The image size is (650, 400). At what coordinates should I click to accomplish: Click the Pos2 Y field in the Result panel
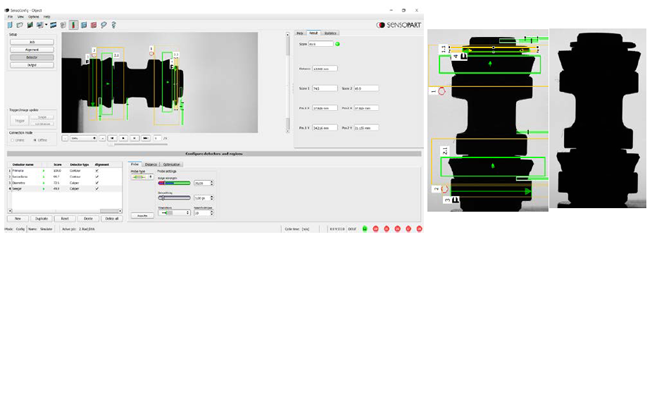366,128
